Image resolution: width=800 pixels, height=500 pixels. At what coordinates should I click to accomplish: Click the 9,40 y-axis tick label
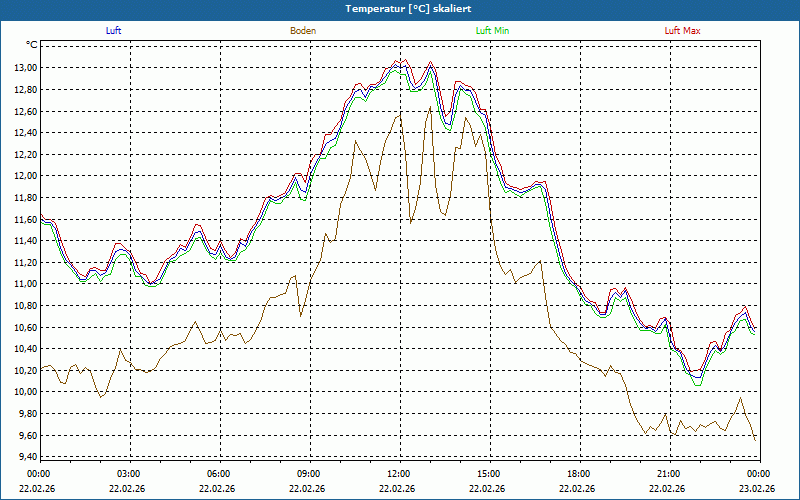[x=24, y=457]
